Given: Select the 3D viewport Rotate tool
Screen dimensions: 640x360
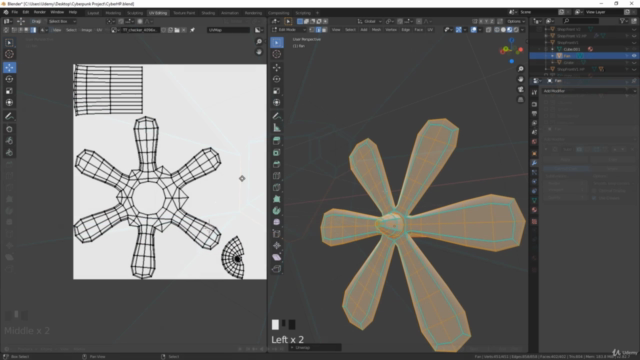Looking at the screenshot, I should (x=277, y=79).
